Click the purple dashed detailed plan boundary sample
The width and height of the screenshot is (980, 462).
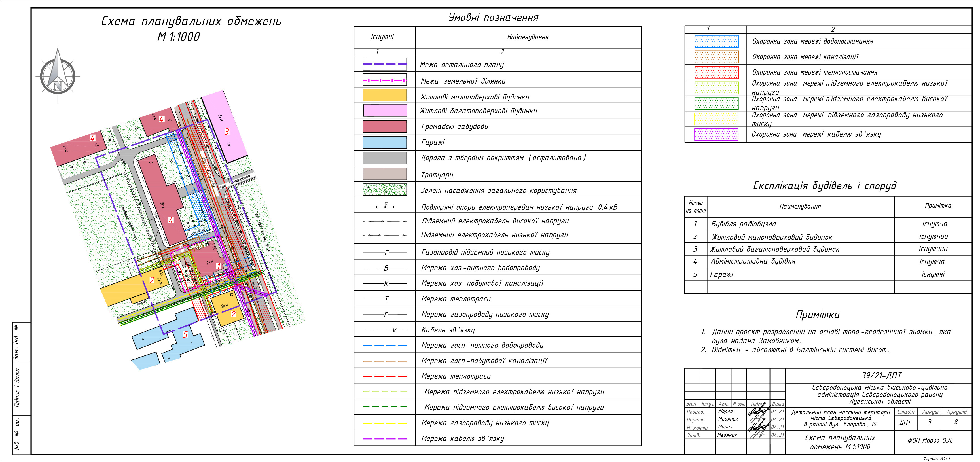[385, 64]
